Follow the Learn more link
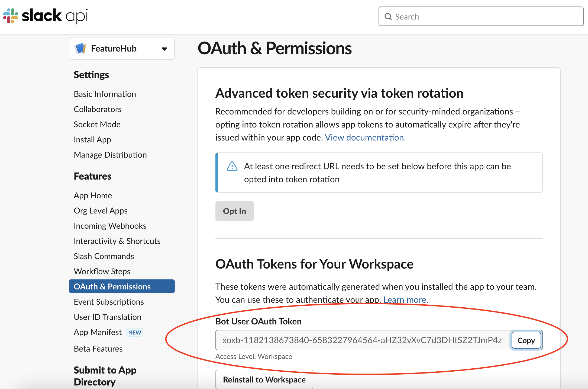This screenshot has height=389, width=588. point(406,300)
